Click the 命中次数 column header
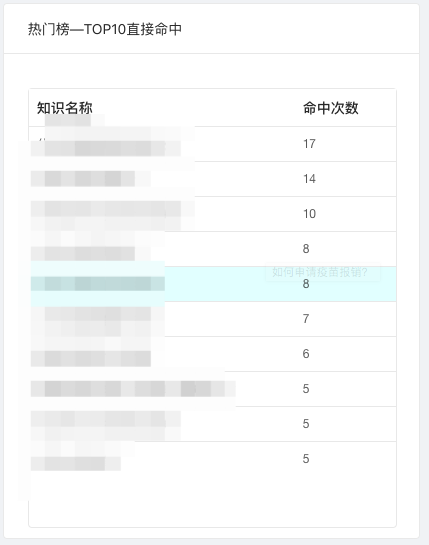Image resolution: width=429 pixels, height=545 pixels. [x=331, y=108]
